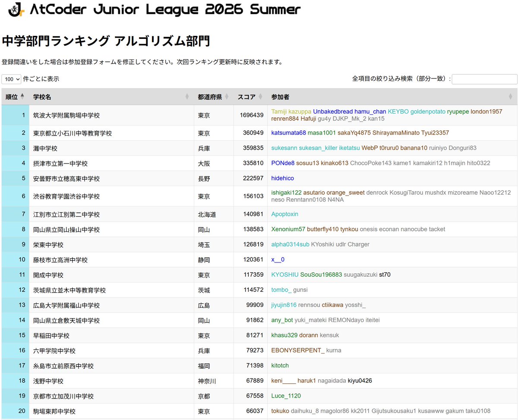Sort table by スコア column header

point(250,97)
